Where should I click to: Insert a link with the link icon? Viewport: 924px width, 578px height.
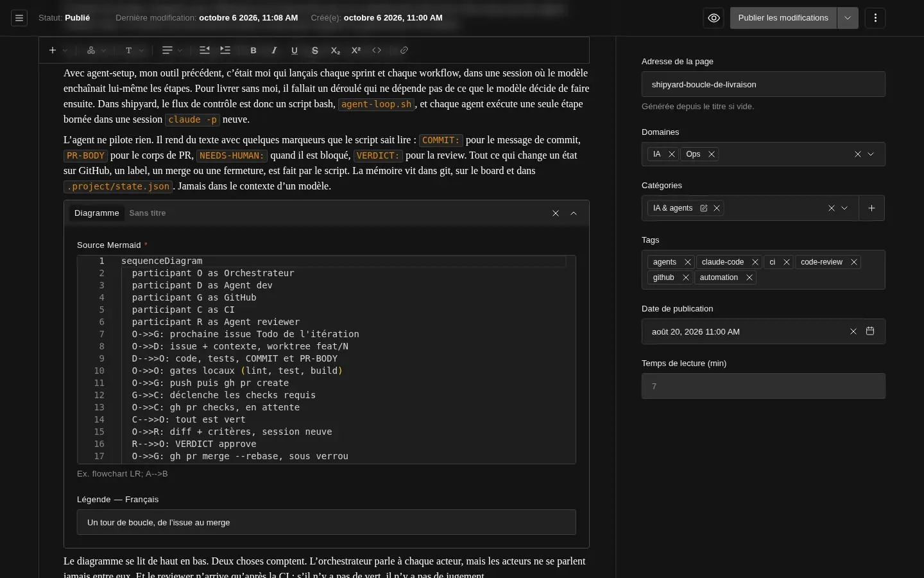pos(404,50)
